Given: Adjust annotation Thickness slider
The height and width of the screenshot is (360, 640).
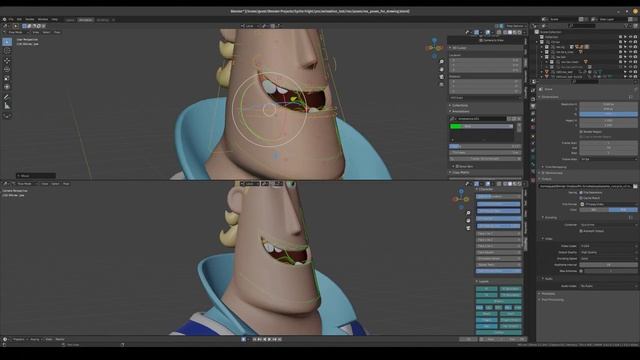Looking at the screenshot, I should point(485,153).
